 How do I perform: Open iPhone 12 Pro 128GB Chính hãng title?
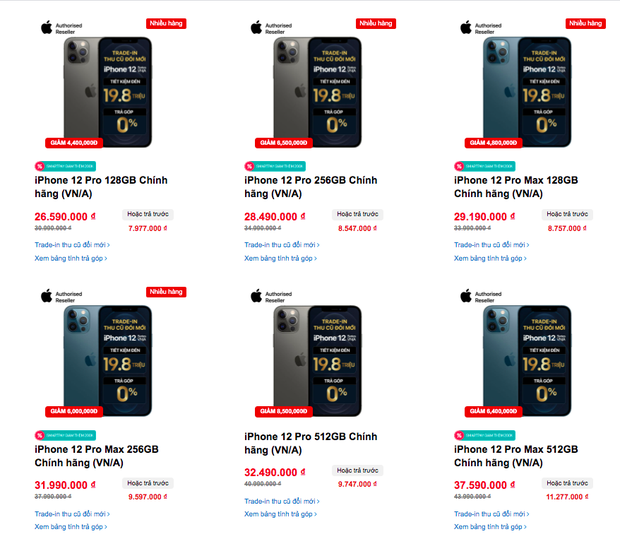100,187
